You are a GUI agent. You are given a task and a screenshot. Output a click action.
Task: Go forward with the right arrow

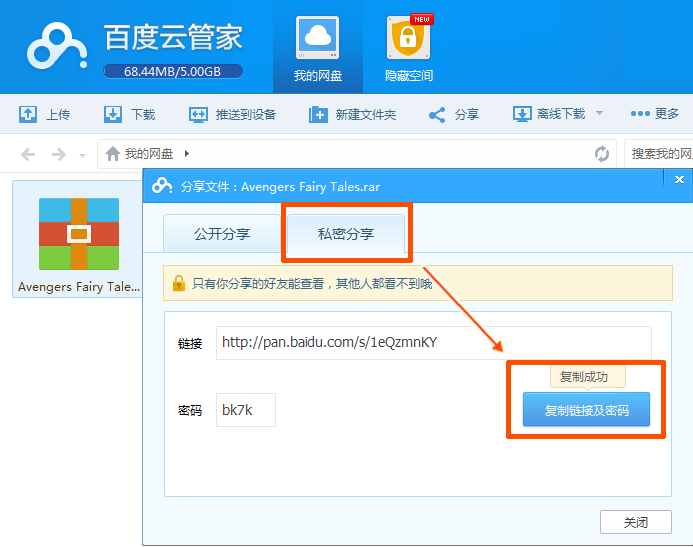pos(58,154)
